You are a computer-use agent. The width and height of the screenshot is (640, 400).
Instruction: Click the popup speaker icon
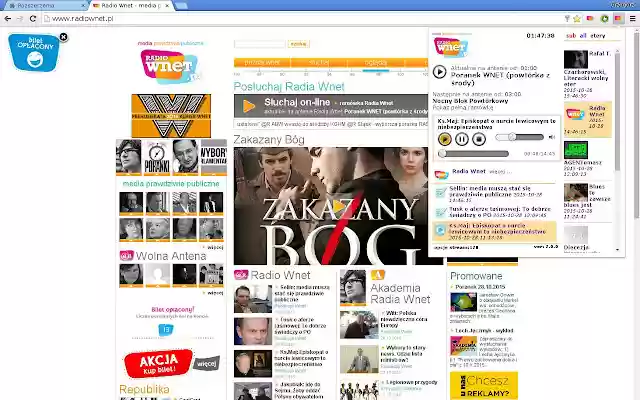tap(552, 137)
